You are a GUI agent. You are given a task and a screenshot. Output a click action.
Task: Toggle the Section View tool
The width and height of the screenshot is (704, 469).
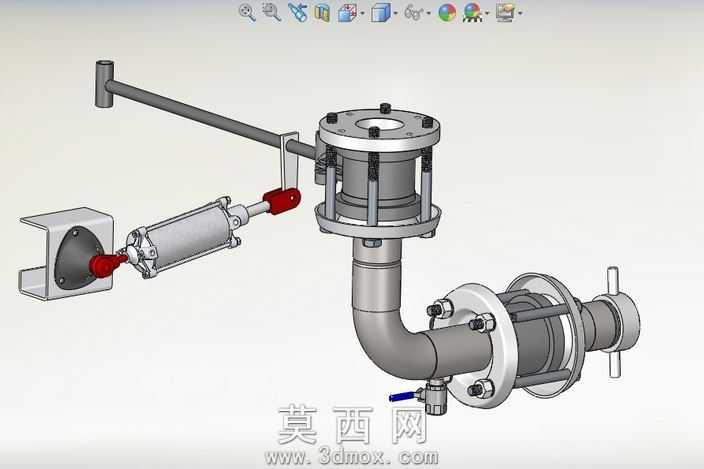coord(322,13)
